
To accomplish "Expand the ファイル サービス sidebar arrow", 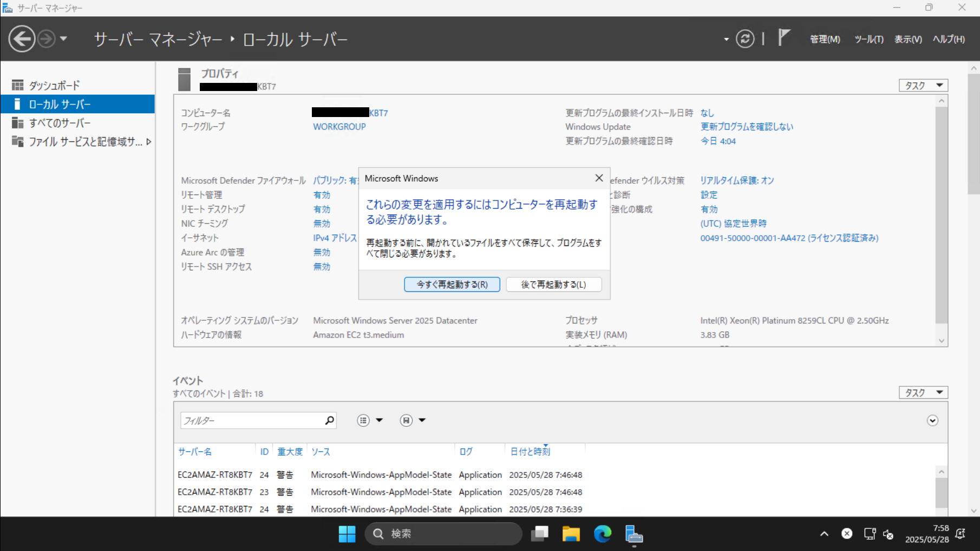I will pyautogui.click(x=149, y=141).
